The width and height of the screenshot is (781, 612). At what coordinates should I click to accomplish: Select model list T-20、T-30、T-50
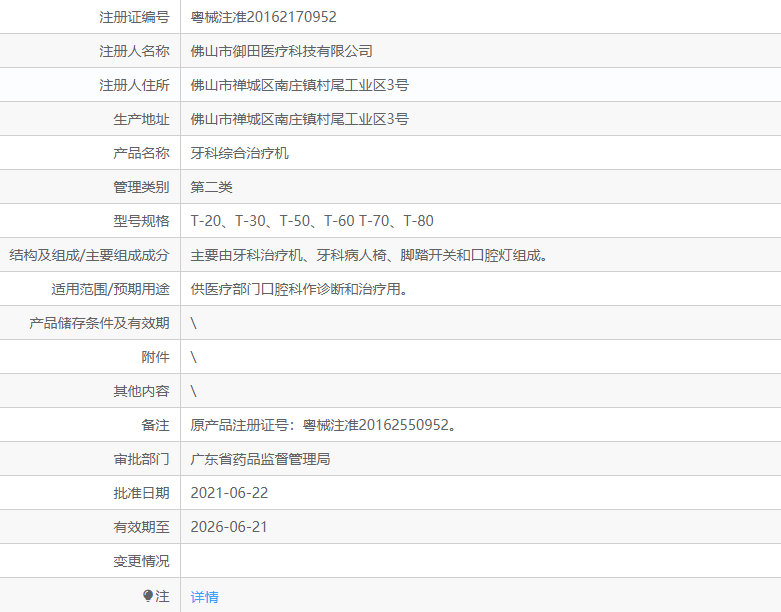tap(251, 221)
